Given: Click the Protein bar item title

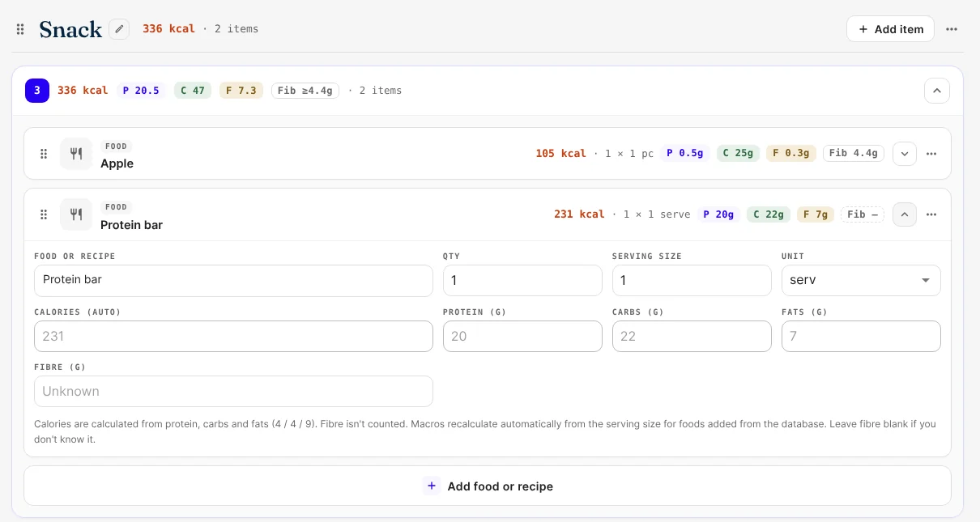Looking at the screenshot, I should point(131,225).
